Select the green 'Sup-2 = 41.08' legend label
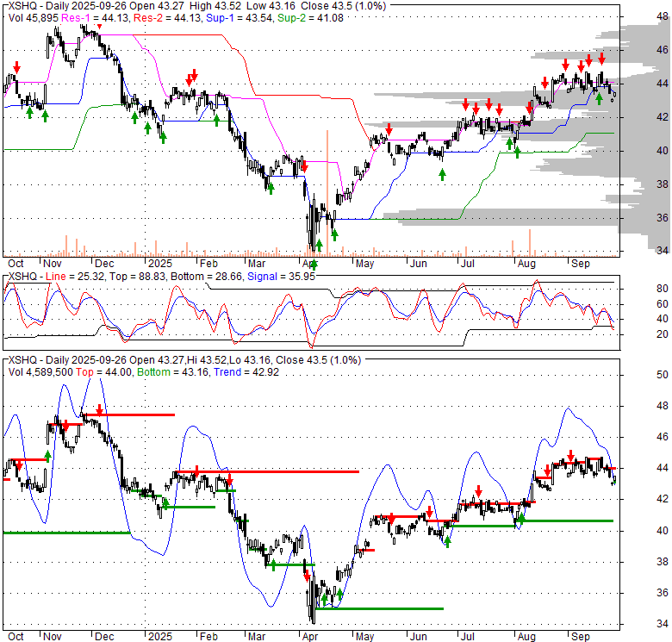The image size is (672, 642). 310,18
